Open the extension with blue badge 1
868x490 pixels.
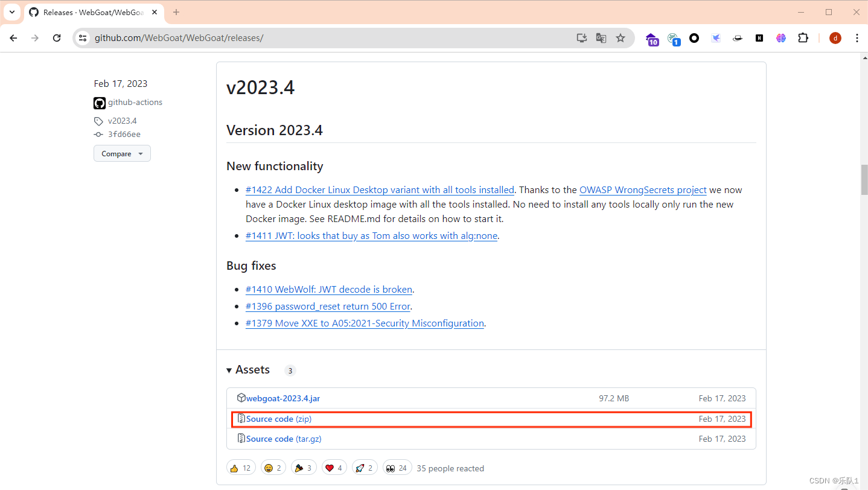(x=674, y=39)
